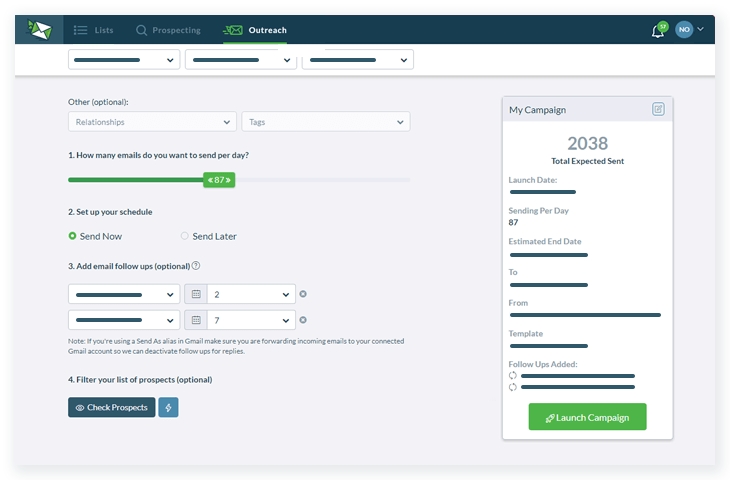Select the Send Later radio option

pos(209,237)
